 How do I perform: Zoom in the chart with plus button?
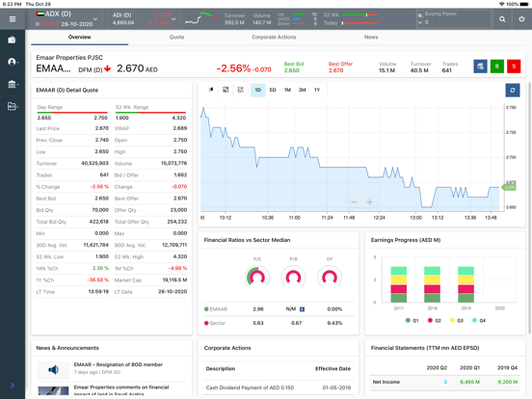coord(369,201)
